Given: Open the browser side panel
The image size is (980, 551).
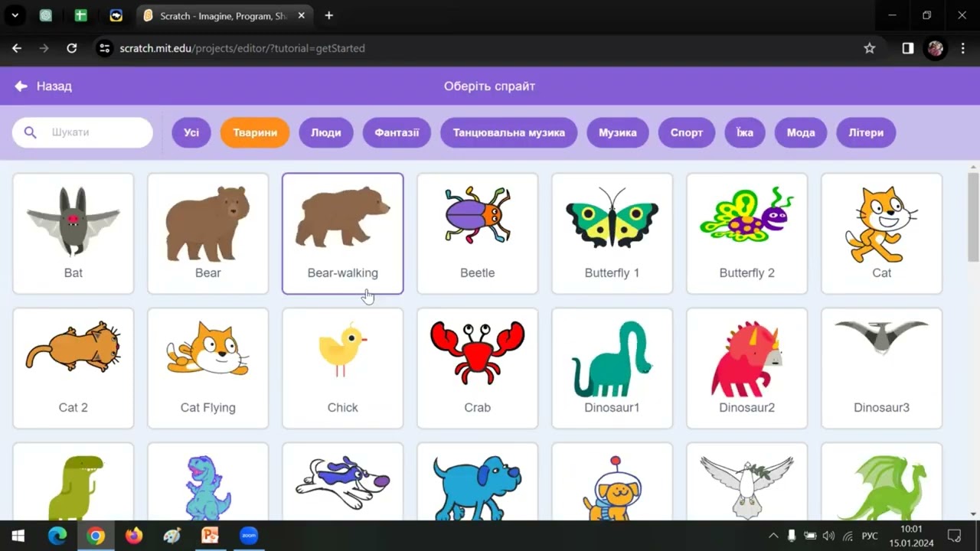Looking at the screenshot, I should pyautogui.click(x=907, y=48).
